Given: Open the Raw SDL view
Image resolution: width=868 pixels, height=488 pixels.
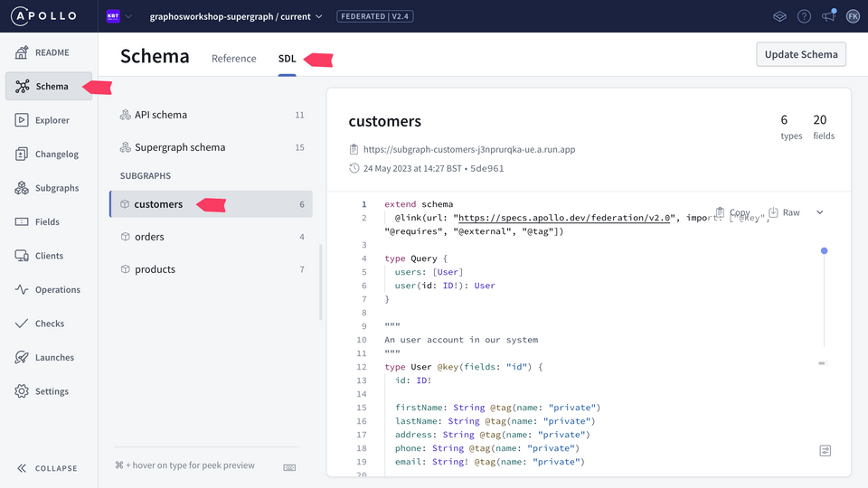Looking at the screenshot, I should [x=785, y=212].
